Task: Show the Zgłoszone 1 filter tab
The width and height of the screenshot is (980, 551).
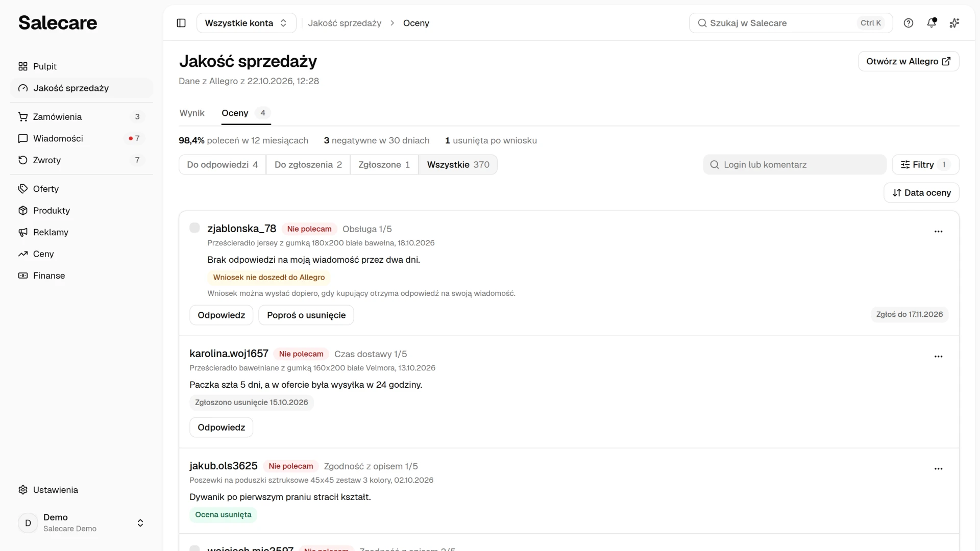Action: [x=384, y=165]
